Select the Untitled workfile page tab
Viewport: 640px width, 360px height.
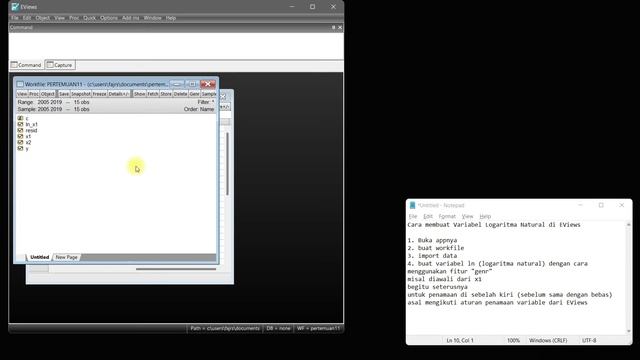(x=40, y=257)
